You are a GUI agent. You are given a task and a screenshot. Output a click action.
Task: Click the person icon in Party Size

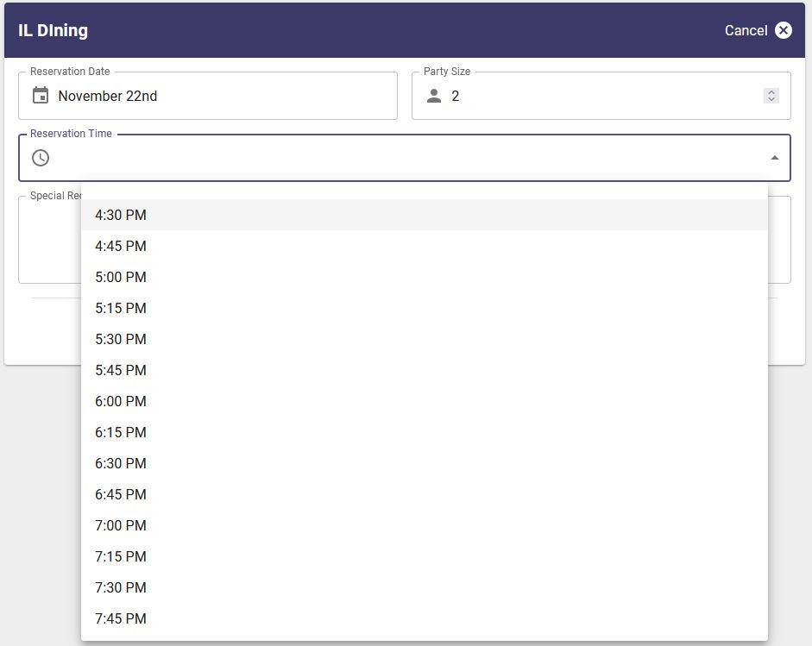(434, 96)
